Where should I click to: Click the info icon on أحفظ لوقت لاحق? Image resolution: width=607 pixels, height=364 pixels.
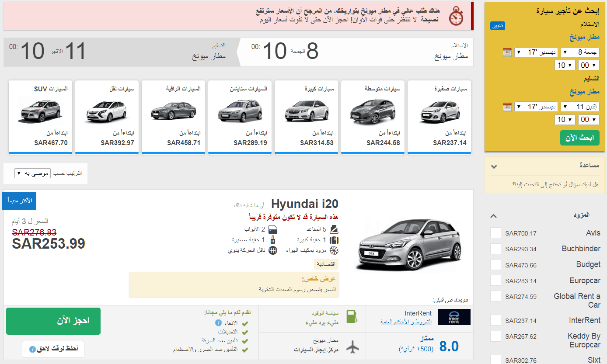tap(32, 349)
